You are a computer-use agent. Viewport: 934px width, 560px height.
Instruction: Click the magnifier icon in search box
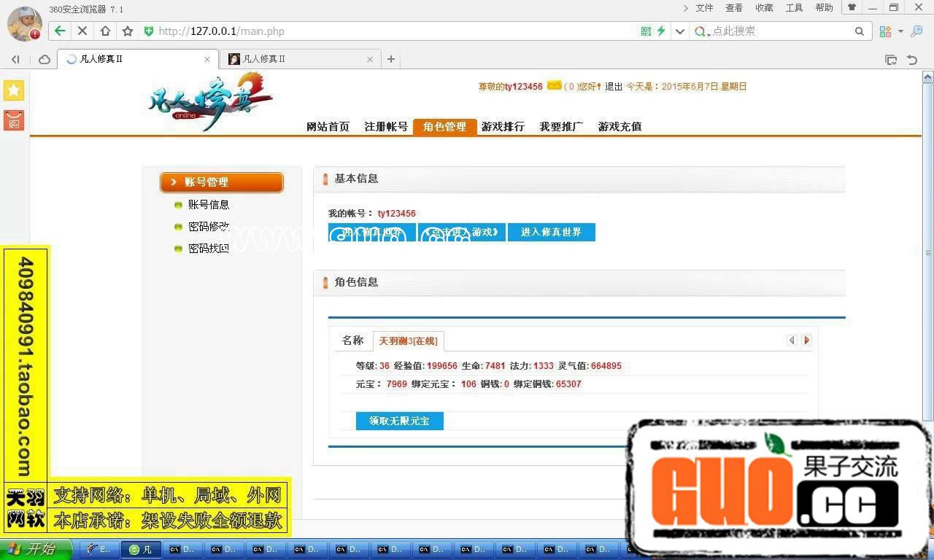[860, 31]
